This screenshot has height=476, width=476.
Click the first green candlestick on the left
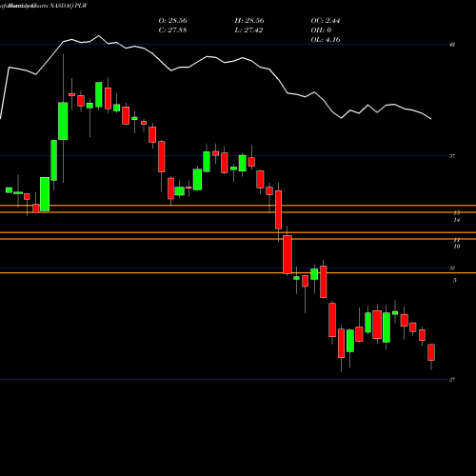pyautogui.click(x=9, y=190)
